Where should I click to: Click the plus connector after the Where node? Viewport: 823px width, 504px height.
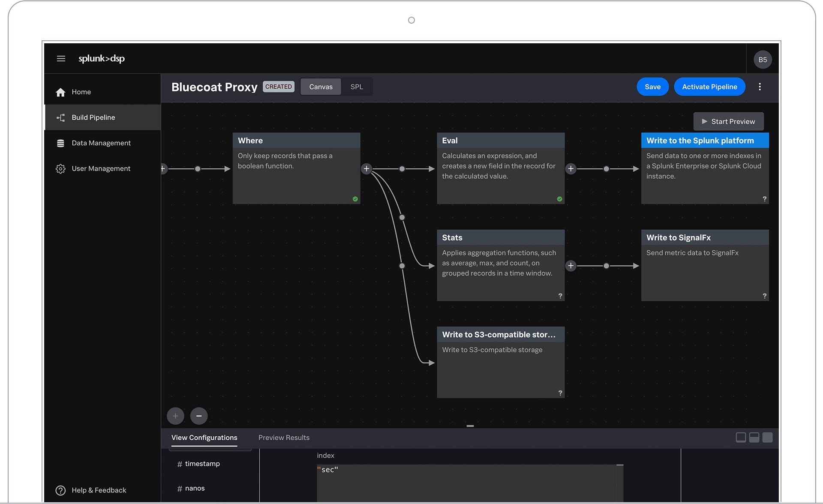click(x=366, y=169)
